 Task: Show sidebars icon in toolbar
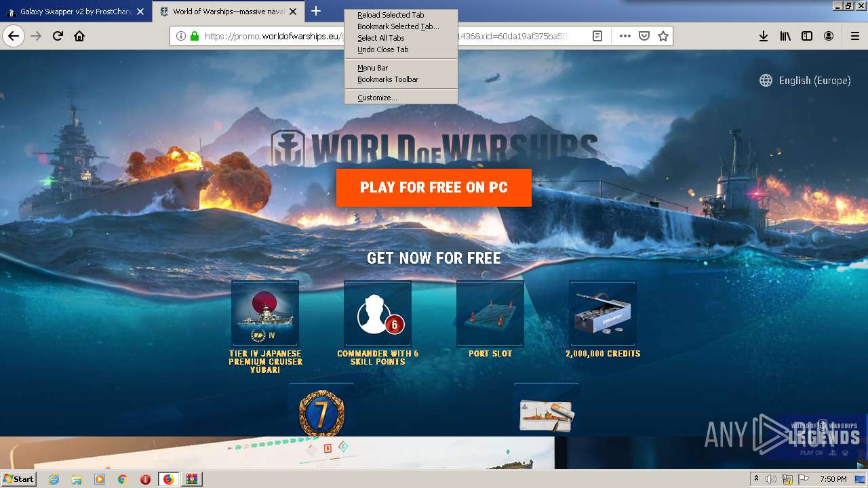(807, 36)
